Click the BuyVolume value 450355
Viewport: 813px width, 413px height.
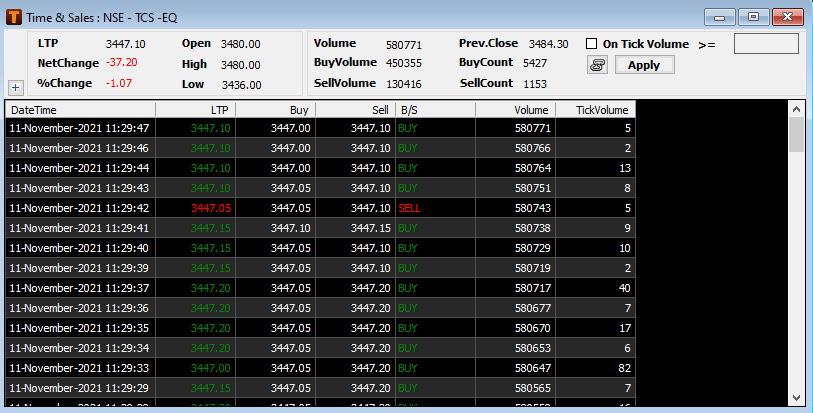tap(404, 63)
